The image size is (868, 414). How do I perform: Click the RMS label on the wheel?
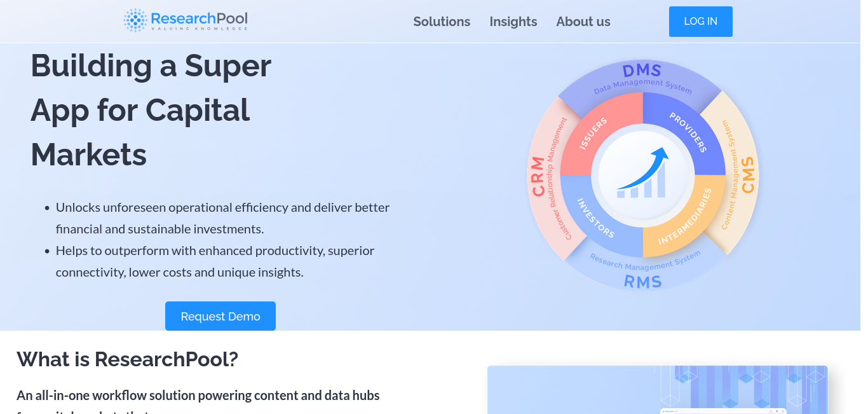tap(642, 281)
